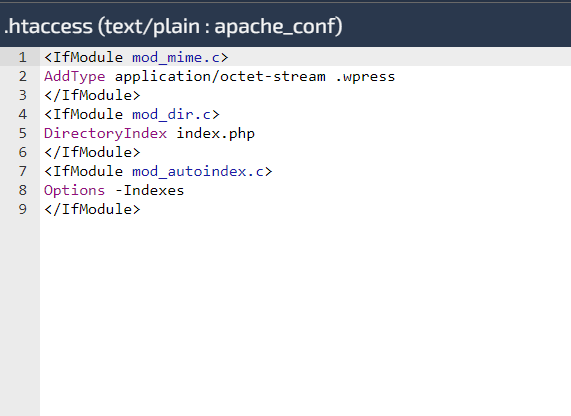Click closing IfModule tag on line 9
The width and height of the screenshot is (571, 416).
(92, 209)
